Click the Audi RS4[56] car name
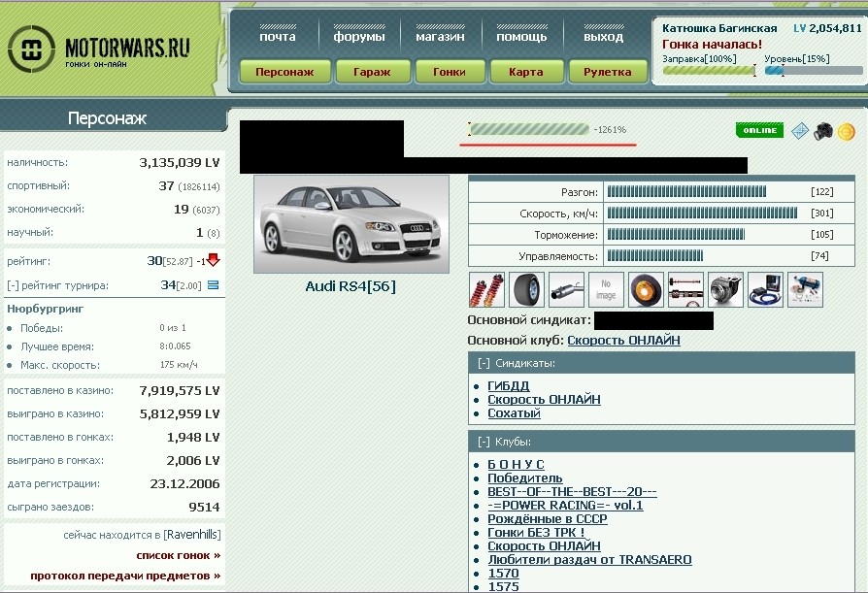 tap(351, 286)
